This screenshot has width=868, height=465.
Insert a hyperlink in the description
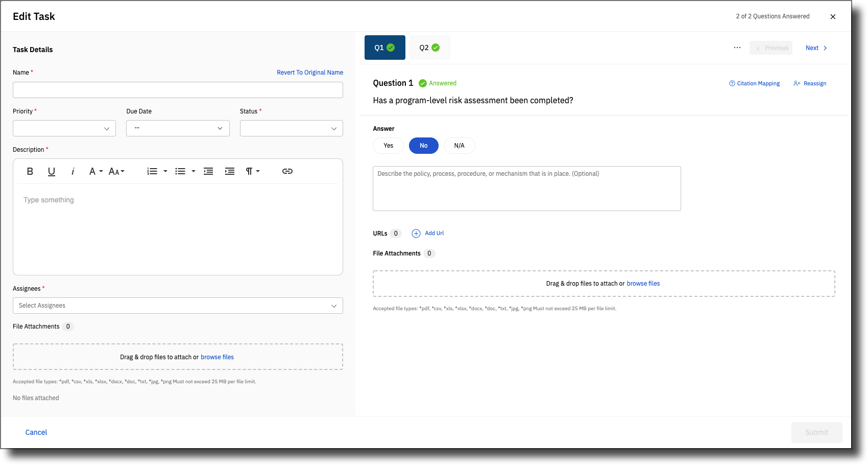pyautogui.click(x=287, y=171)
